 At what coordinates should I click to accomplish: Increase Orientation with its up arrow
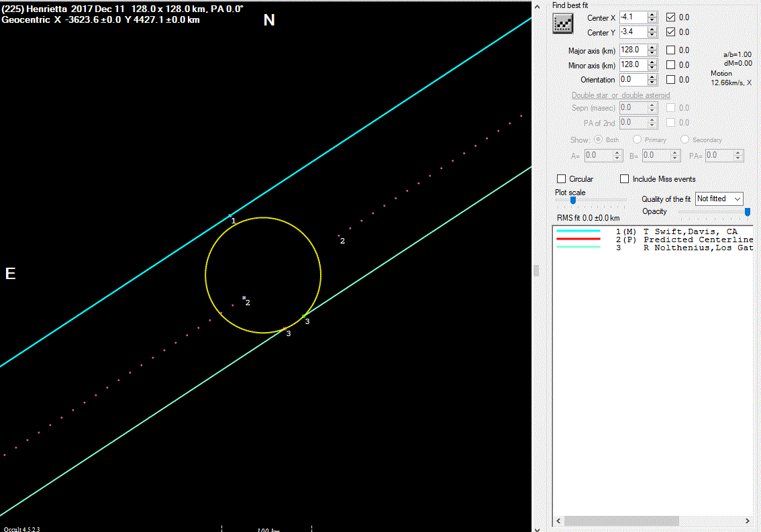(x=652, y=76)
